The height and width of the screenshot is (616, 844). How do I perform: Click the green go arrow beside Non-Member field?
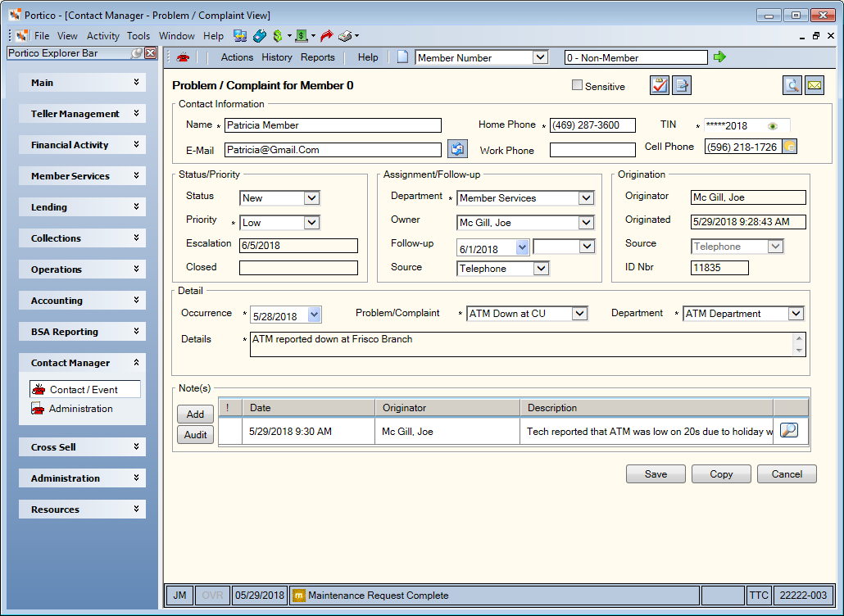tap(719, 57)
